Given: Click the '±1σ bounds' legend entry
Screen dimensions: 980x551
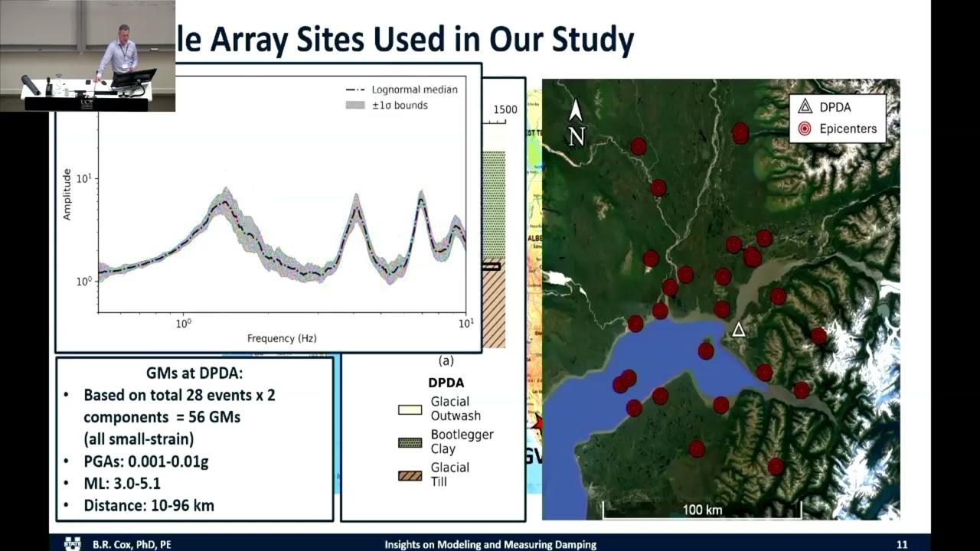Looking at the screenshot, I should tap(387, 105).
